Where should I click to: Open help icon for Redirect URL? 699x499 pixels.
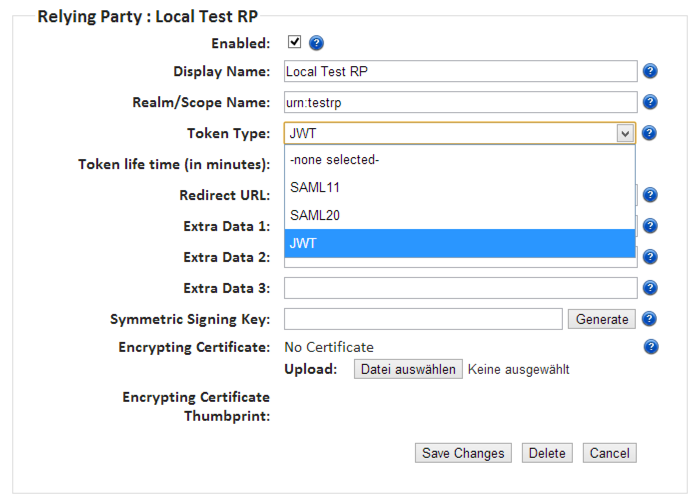650,195
